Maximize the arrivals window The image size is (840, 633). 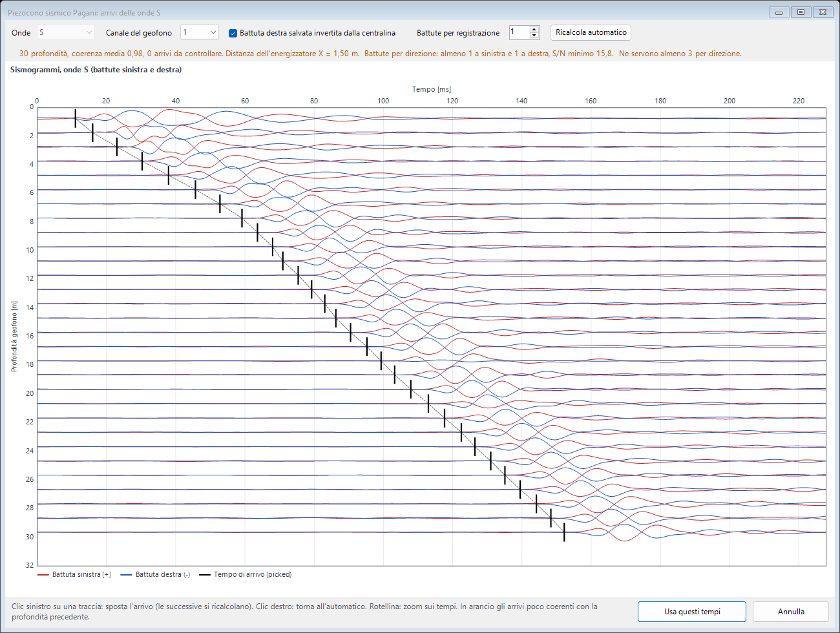(801, 12)
